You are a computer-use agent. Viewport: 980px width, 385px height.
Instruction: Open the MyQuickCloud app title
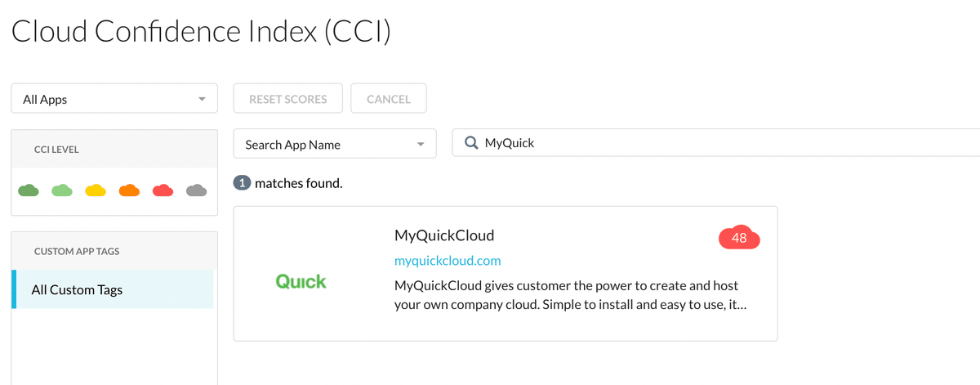tap(444, 235)
